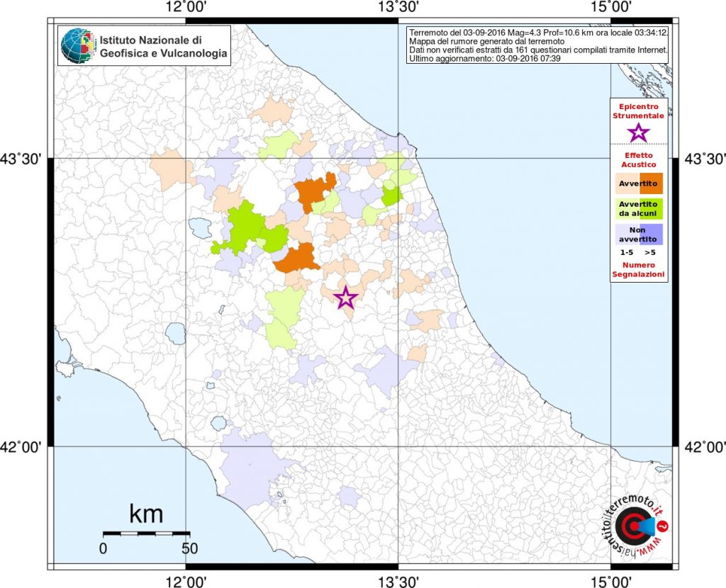Click the dark orange Avvertito legend swatch
The height and width of the screenshot is (588, 726).
[x=651, y=183]
